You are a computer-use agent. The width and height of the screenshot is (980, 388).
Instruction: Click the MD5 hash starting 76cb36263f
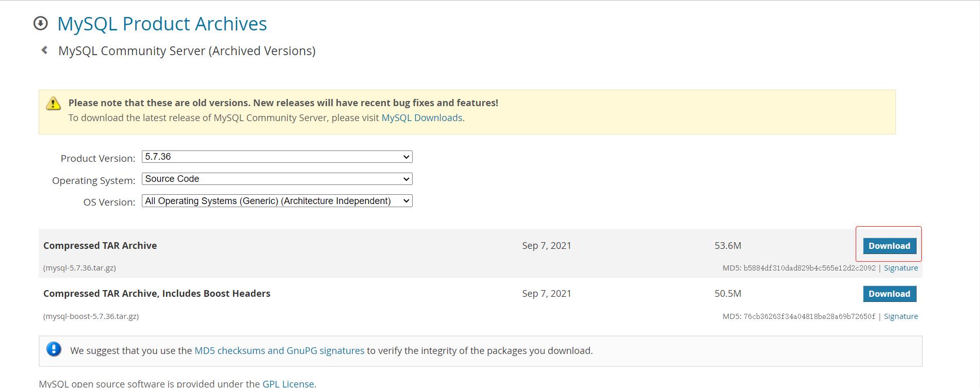pos(809,316)
